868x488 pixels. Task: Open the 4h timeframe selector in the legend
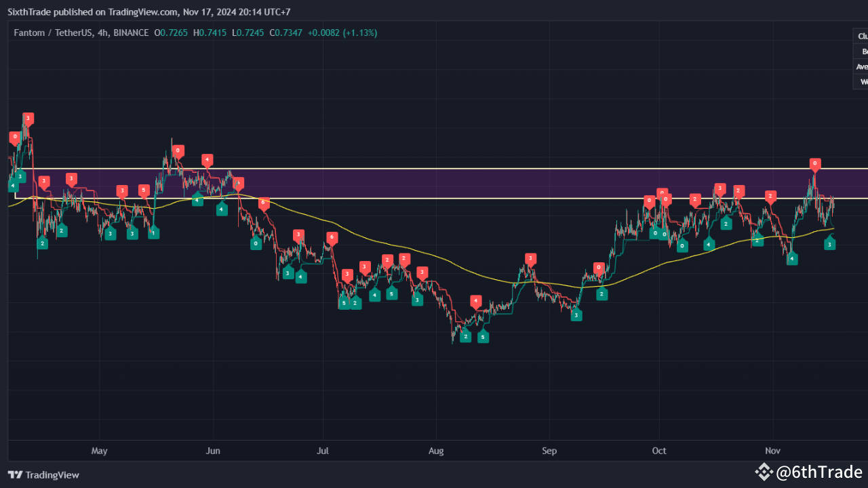(x=100, y=32)
